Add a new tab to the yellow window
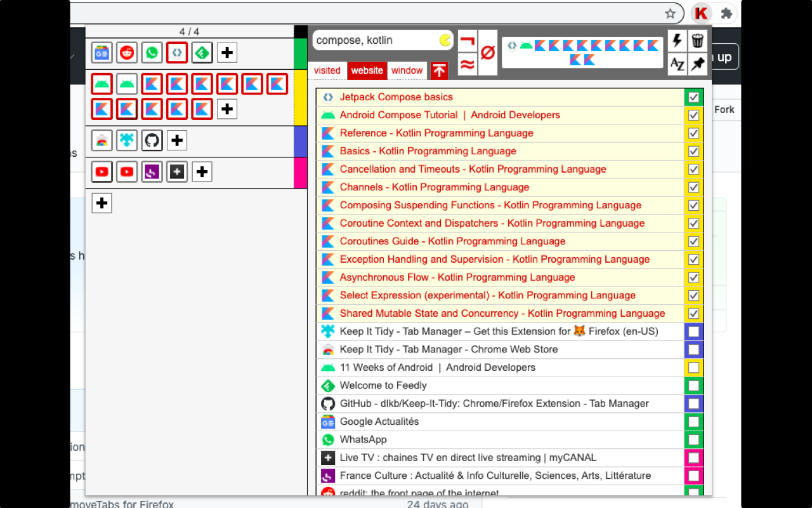This screenshot has height=508, width=812. pos(227,109)
